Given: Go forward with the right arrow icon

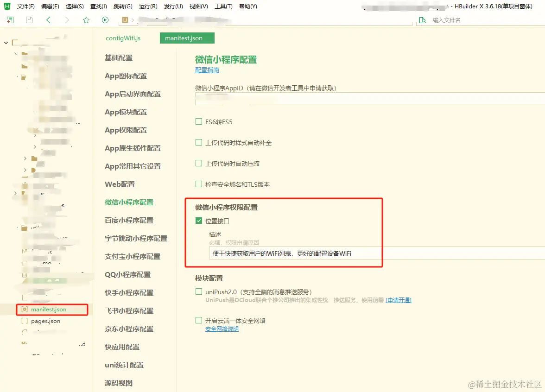Looking at the screenshot, I should 67,20.
